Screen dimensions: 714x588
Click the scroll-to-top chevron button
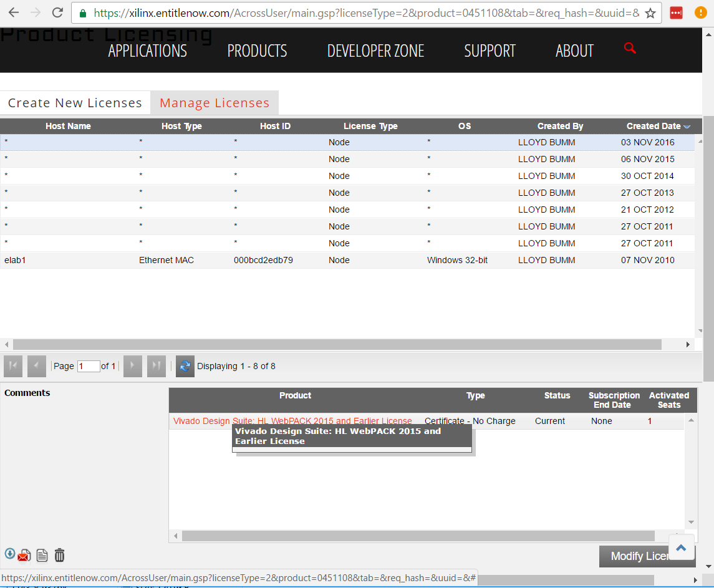(x=681, y=547)
